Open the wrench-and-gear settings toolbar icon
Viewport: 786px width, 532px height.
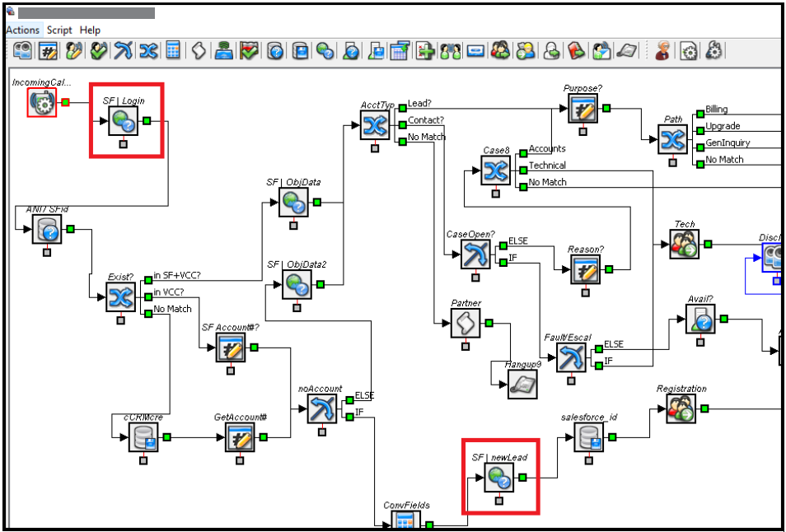[x=713, y=50]
